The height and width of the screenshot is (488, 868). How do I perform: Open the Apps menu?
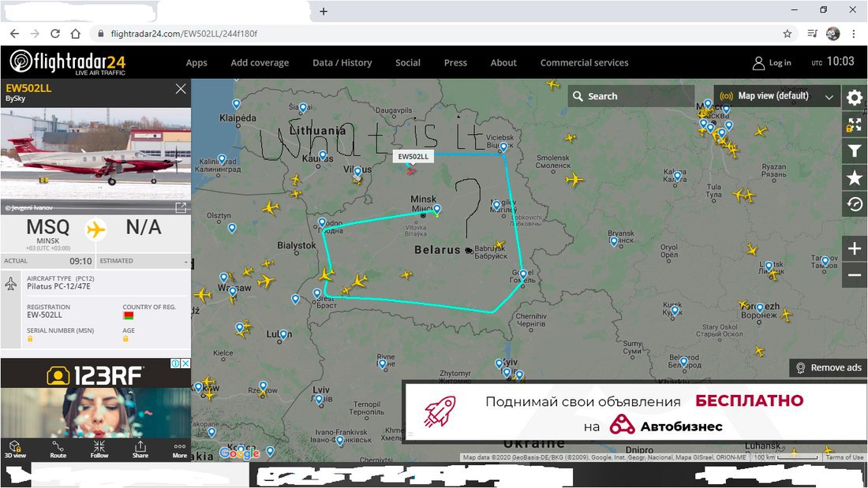point(196,63)
